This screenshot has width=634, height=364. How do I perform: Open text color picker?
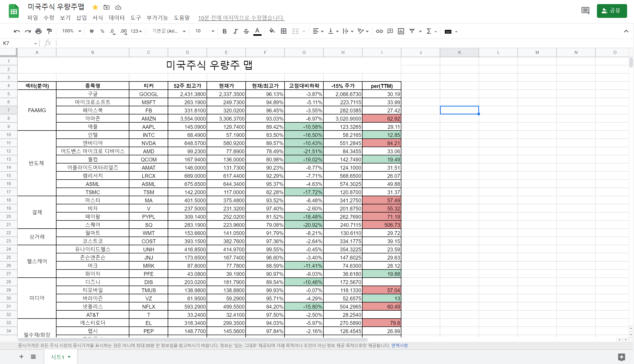point(257,31)
